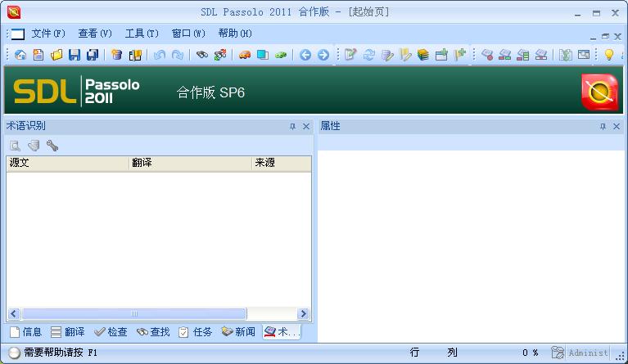Close the 术语识别 panel
The image size is (628, 364).
[306, 127]
